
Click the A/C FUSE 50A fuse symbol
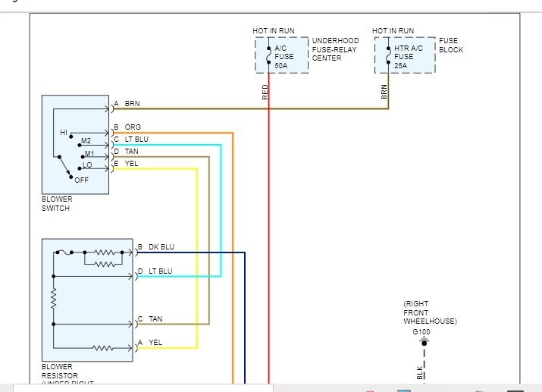[x=268, y=55]
